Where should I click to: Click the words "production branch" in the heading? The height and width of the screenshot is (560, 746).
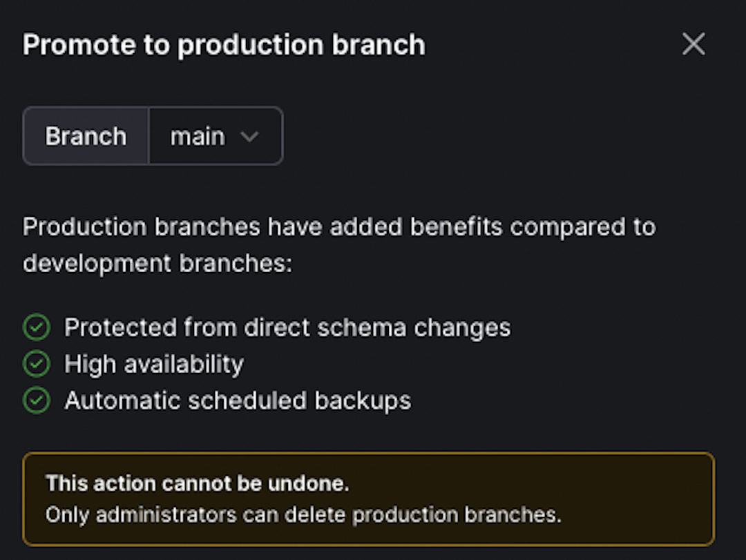[301, 45]
